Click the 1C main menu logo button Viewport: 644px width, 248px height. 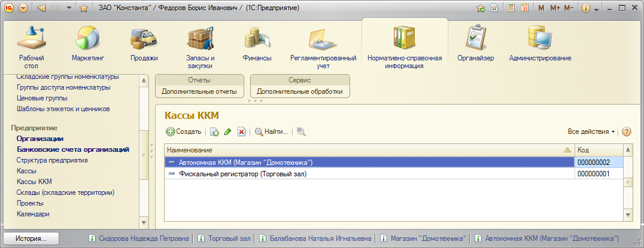click(10, 8)
